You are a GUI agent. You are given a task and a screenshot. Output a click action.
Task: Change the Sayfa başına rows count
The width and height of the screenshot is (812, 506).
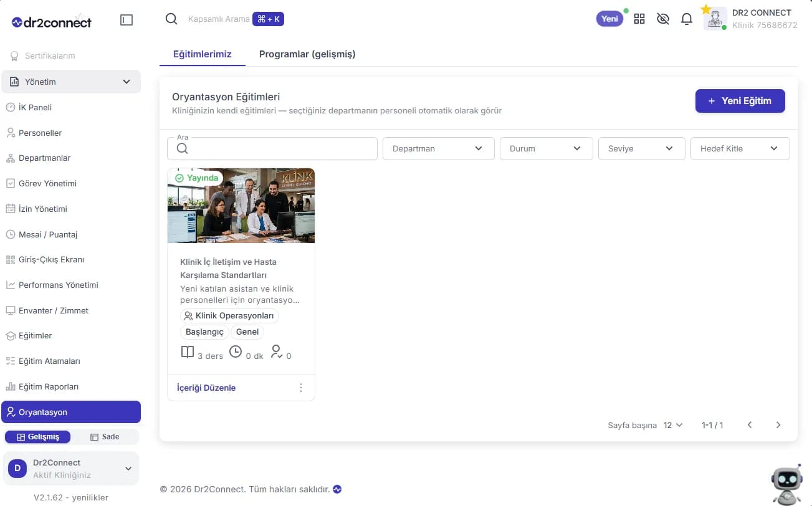[x=673, y=425]
